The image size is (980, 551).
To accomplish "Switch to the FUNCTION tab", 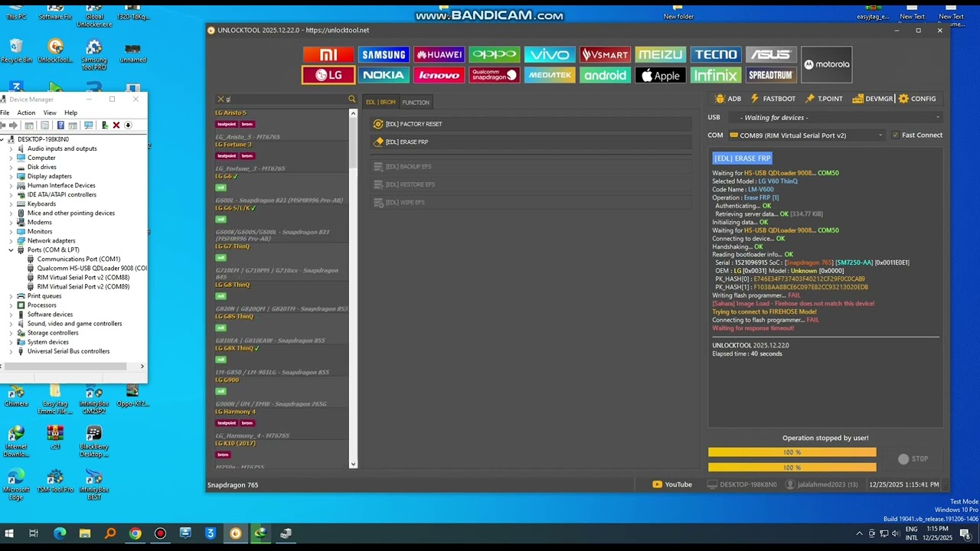I will (x=416, y=103).
